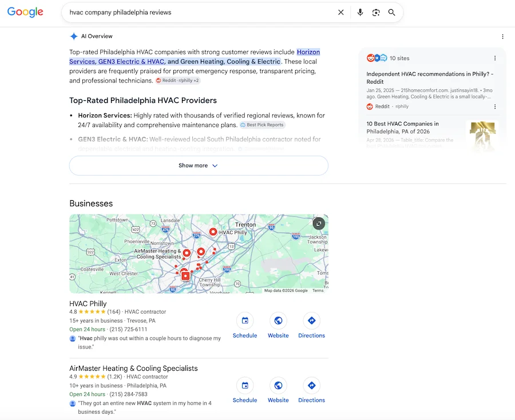Image resolution: width=515 pixels, height=420 pixels.
Task: Click HVAC Philly review snippet about diagnosing issue
Action: pos(149,343)
